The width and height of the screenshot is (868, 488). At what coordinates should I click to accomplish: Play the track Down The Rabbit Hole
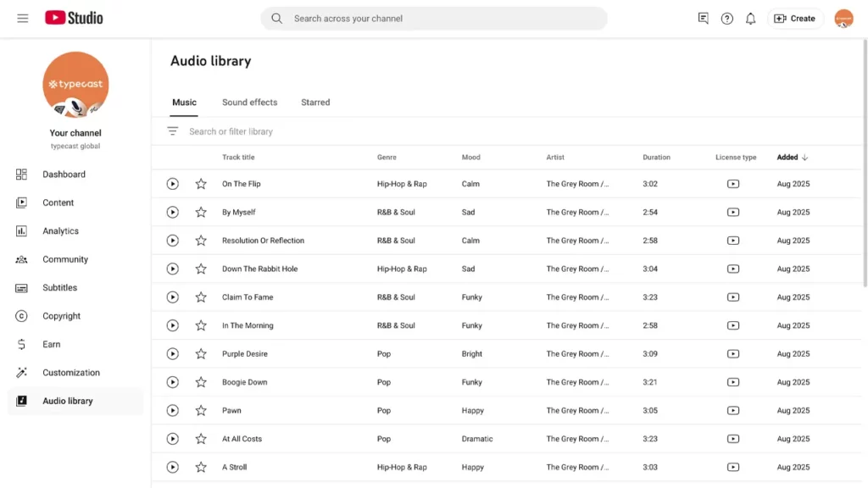[173, 269]
